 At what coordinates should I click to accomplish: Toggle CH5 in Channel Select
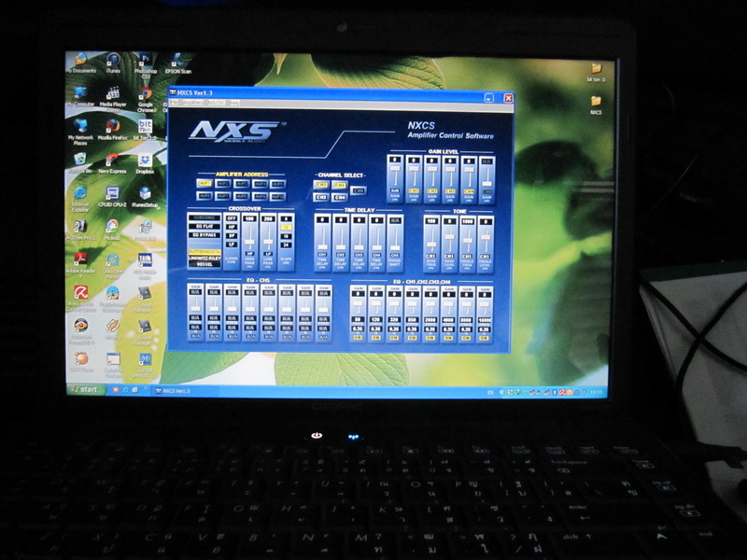(359, 190)
